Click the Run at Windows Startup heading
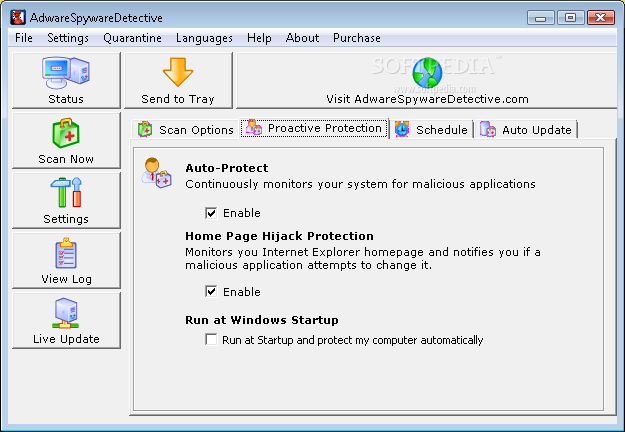 (x=262, y=320)
